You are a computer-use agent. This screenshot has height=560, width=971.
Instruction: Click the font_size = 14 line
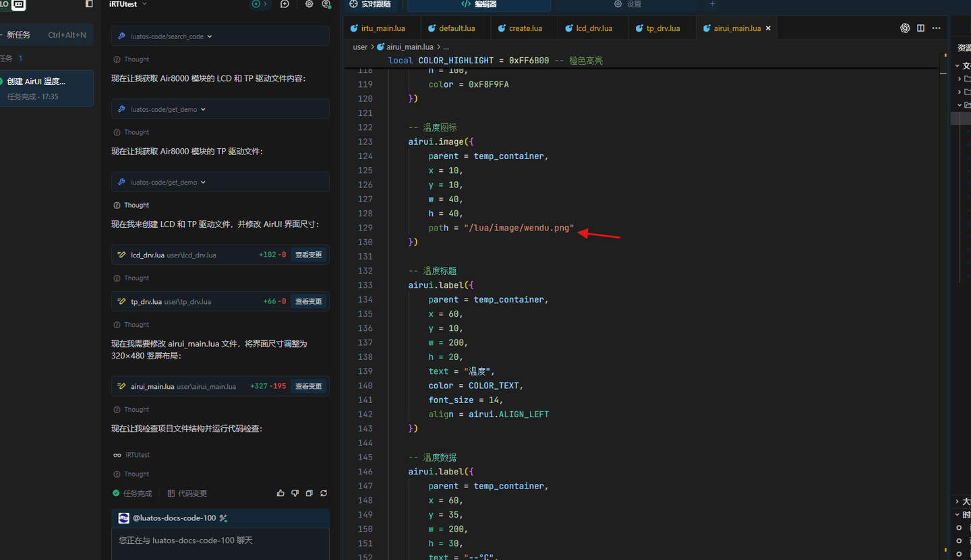466,400
